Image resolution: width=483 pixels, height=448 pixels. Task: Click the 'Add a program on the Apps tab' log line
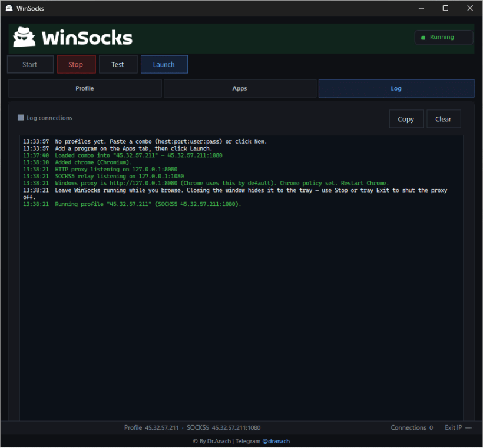point(118,148)
